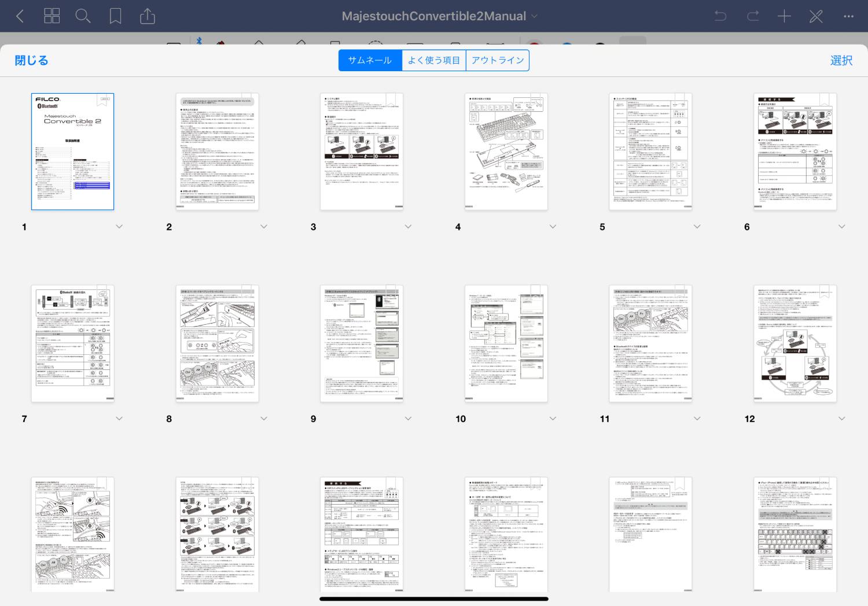
Task: Undo the last action
Action: tap(720, 16)
